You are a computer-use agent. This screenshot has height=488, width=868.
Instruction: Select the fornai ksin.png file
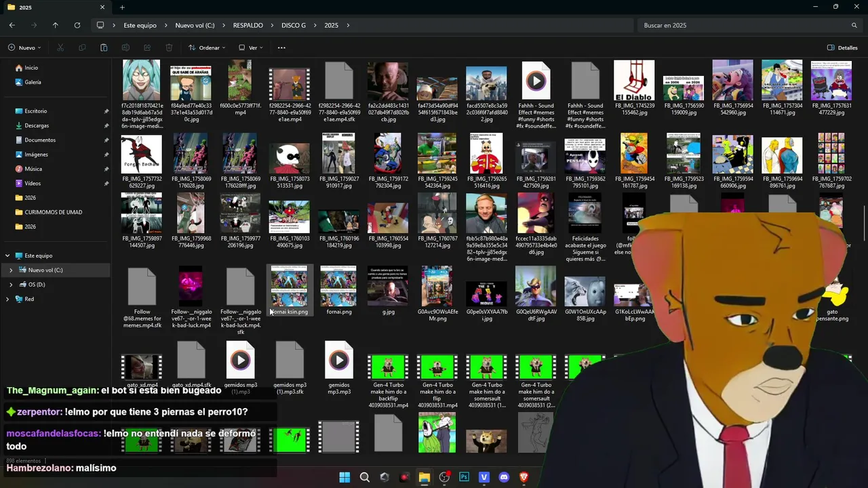289,290
